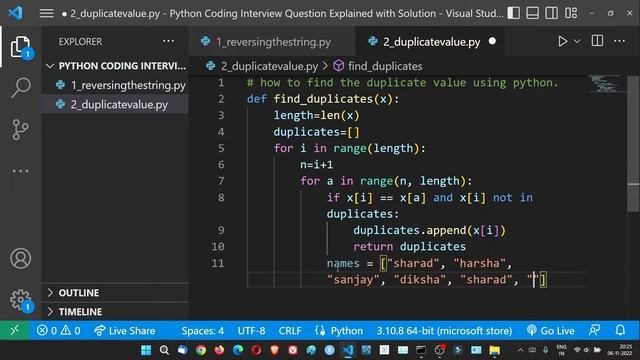Place cursor on 'return duplicates' line

pyautogui.click(x=409, y=247)
